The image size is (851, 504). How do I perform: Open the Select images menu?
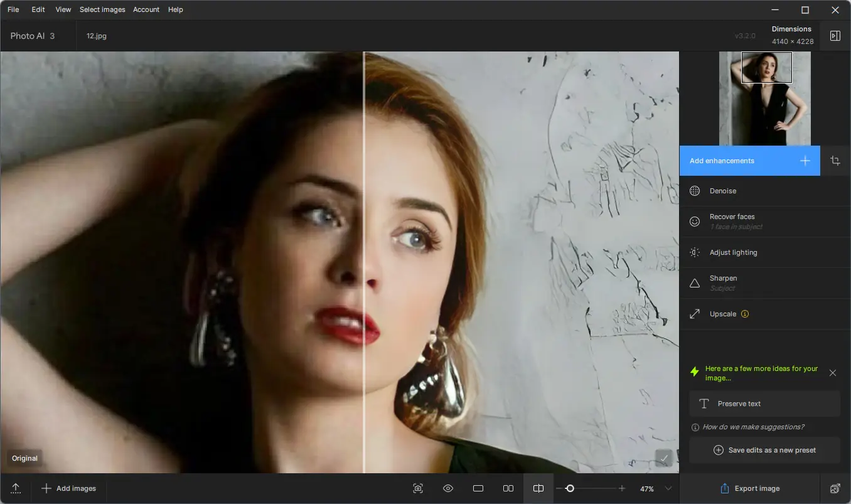coord(102,9)
